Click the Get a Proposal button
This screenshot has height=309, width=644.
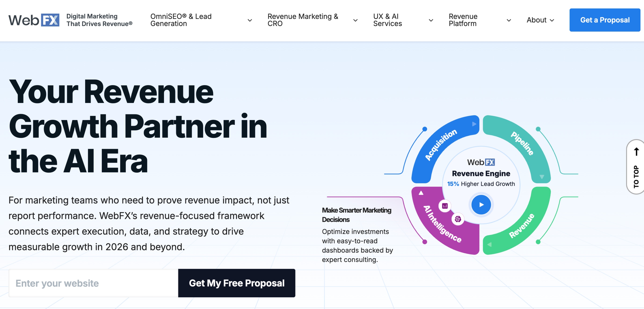604,20
